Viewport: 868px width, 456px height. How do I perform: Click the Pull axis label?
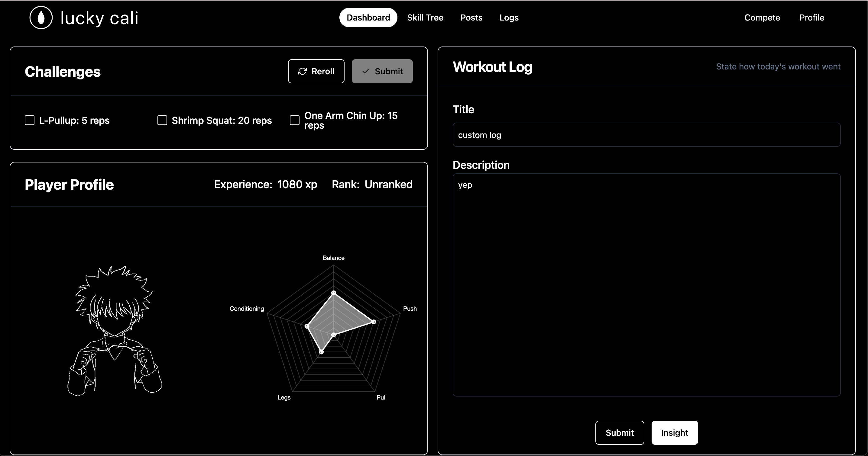pos(381,397)
